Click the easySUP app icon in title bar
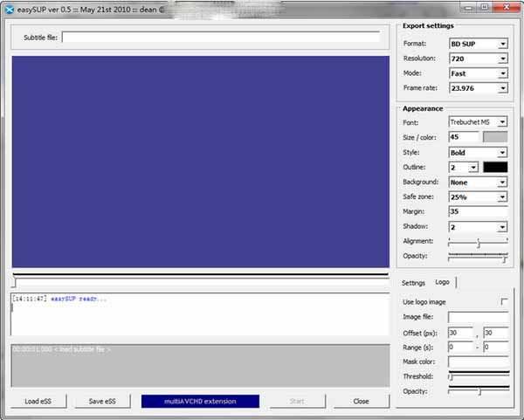Screen dimensions: 524x420 (x=10, y=10)
